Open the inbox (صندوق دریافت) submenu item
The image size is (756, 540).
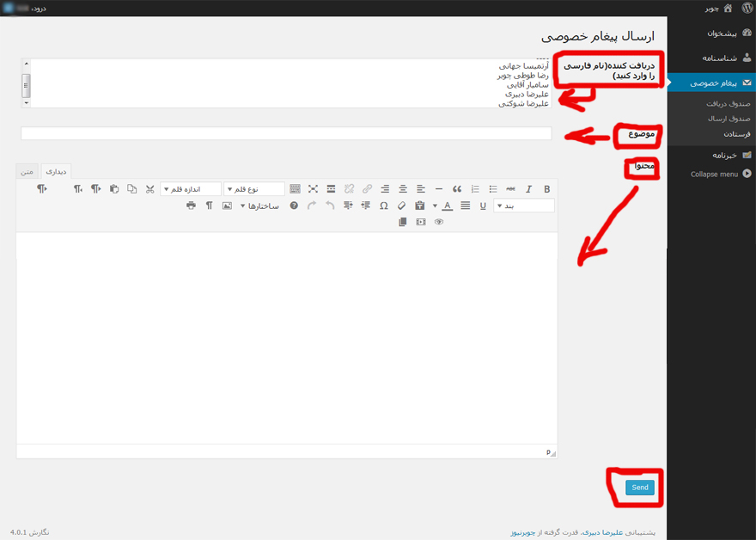[728, 103]
